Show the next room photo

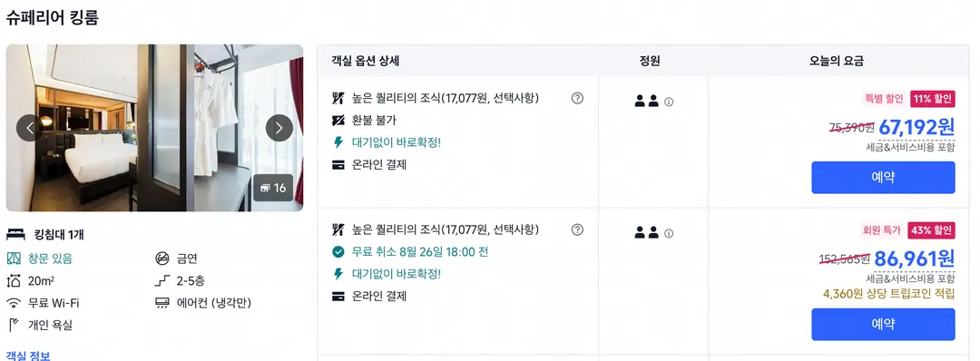[x=279, y=128]
